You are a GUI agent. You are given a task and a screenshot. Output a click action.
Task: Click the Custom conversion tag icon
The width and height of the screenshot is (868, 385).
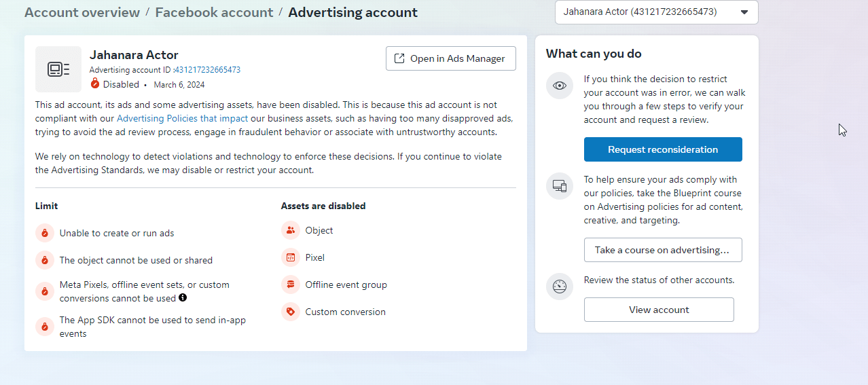tap(291, 312)
